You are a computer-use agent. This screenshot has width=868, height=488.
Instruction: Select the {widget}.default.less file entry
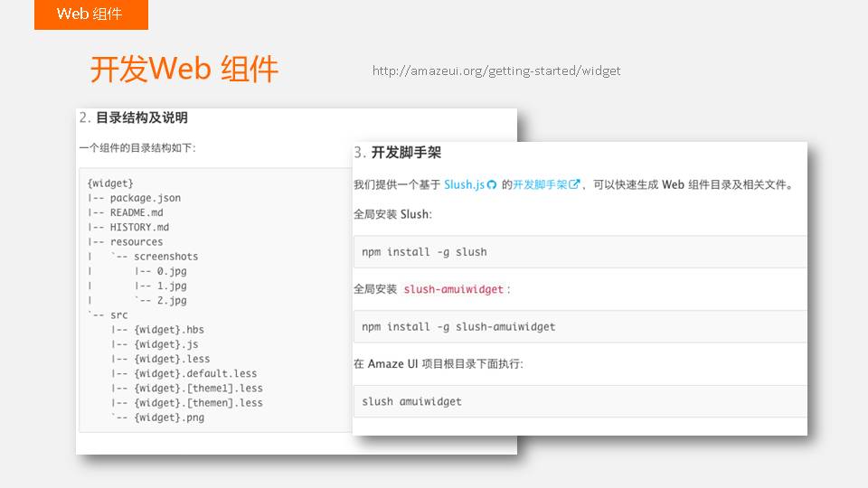(x=195, y=373)
